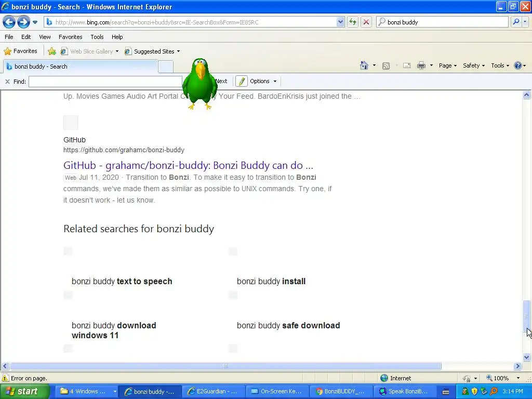Click the green BonziBuddy parrot character

click(200, 83)
